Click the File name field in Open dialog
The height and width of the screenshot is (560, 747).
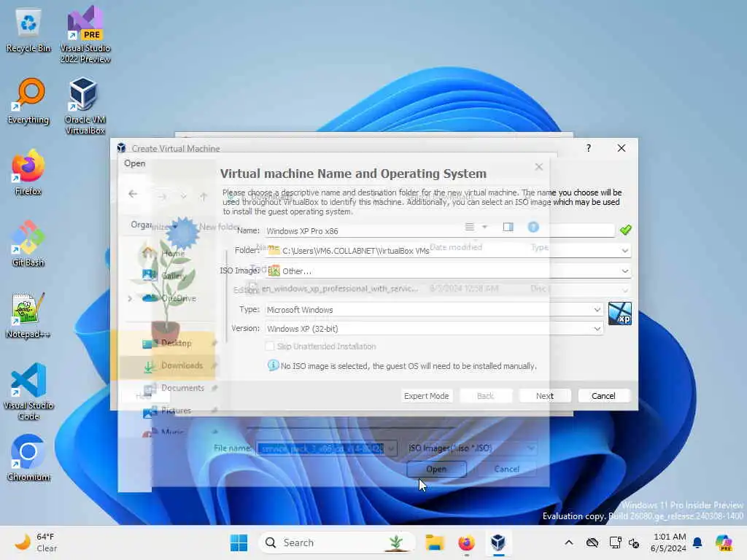coord(321,448)
